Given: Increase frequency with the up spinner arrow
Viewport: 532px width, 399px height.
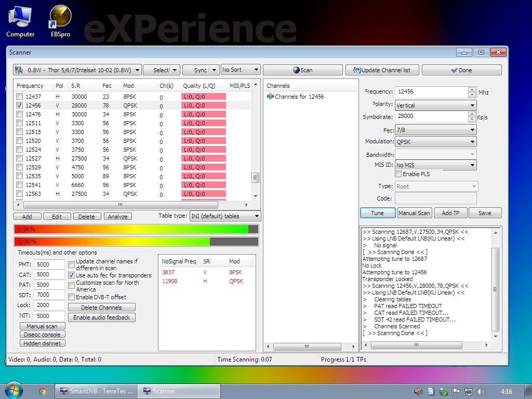Looking at the screenshot, I should (472, 89).
